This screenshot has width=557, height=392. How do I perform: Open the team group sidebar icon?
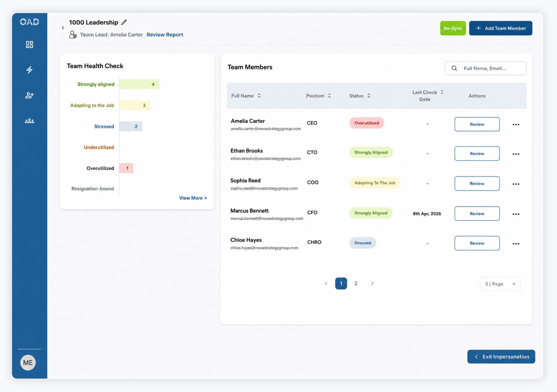click(29, 121)
